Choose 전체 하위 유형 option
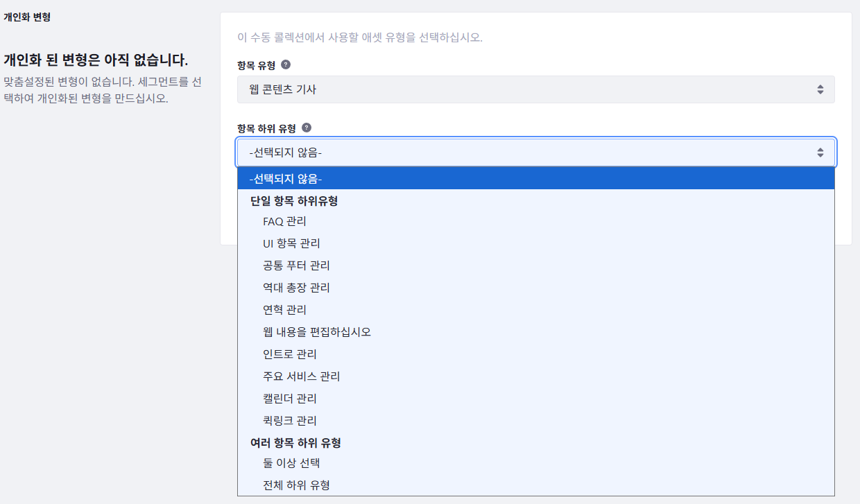 pos(296,485)
